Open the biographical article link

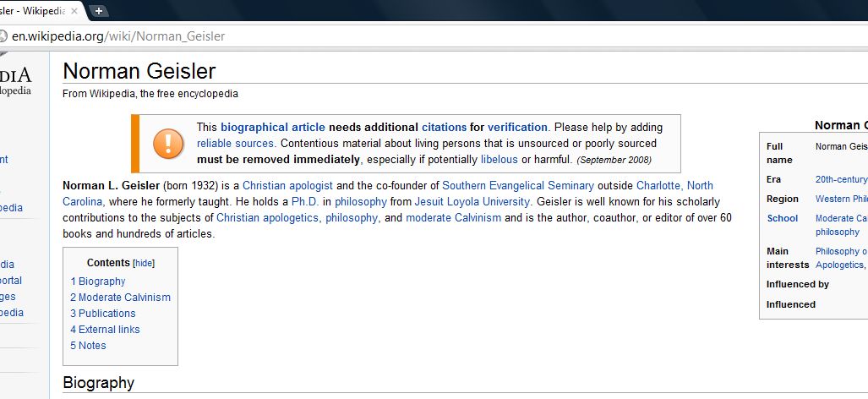click(273, 128)
